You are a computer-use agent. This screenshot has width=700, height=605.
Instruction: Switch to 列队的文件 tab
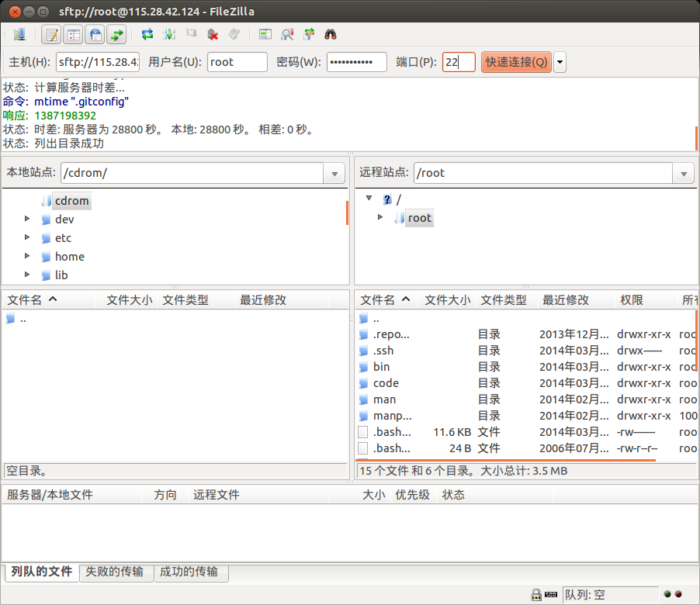coord(42,572)
